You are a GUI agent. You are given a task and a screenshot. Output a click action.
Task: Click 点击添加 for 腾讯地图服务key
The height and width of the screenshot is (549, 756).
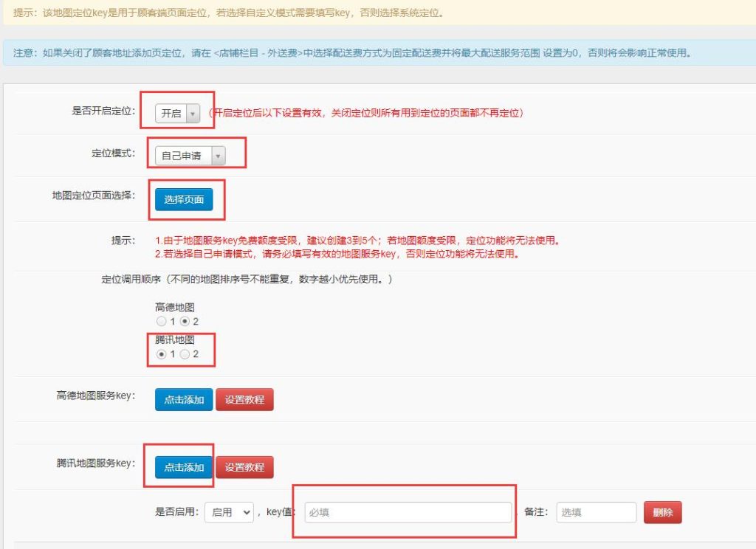(184, 467)
